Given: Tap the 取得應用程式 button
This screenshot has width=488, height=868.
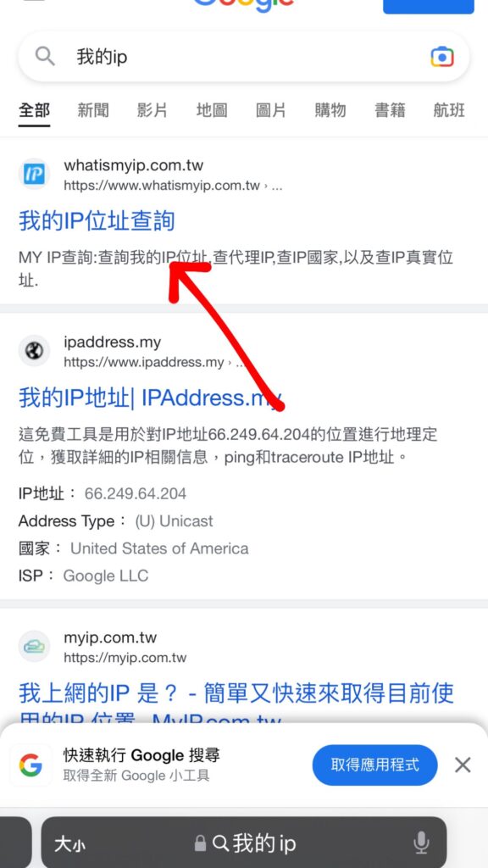Looking at the screenshot, I should tap(375, 765).
